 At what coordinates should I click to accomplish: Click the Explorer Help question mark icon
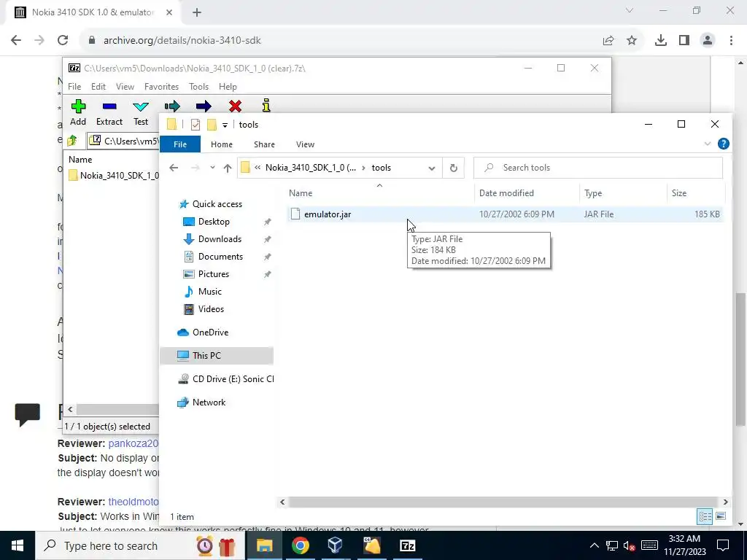723,144
